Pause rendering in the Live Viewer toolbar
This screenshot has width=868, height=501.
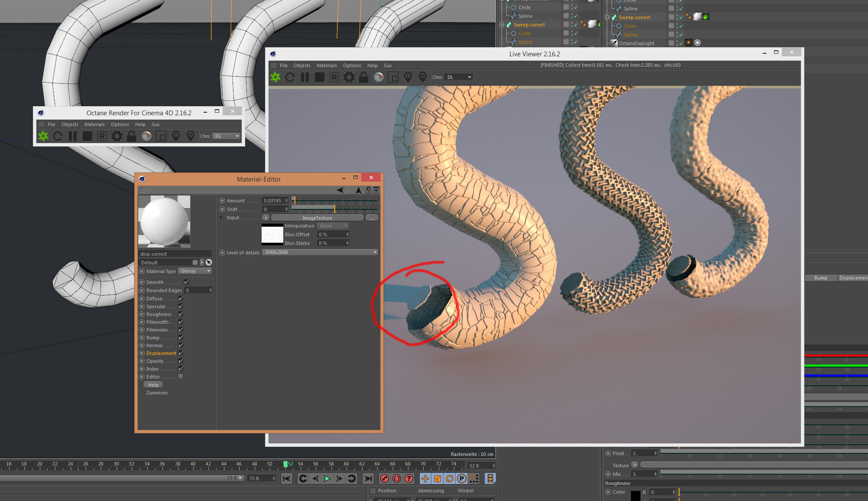(305, 77)
